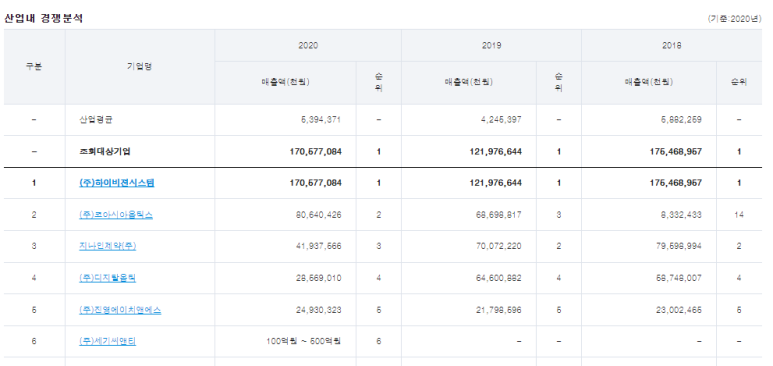Image resolution: width=773 pixels, height=366 pixels.
Task: Click (주)코아시아옵틱스 2019 sales value
Action: coord(498,215)
